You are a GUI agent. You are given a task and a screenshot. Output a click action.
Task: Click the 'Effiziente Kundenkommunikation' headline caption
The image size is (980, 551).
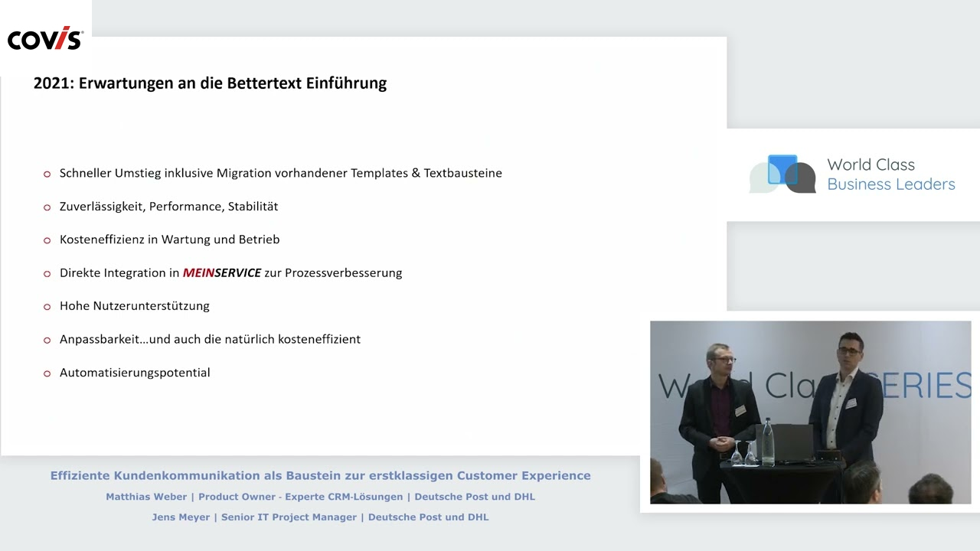[320, 475]
